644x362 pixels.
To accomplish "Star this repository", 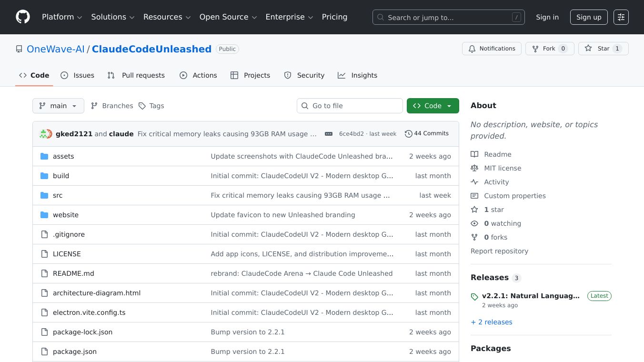I will click(603, 49).
